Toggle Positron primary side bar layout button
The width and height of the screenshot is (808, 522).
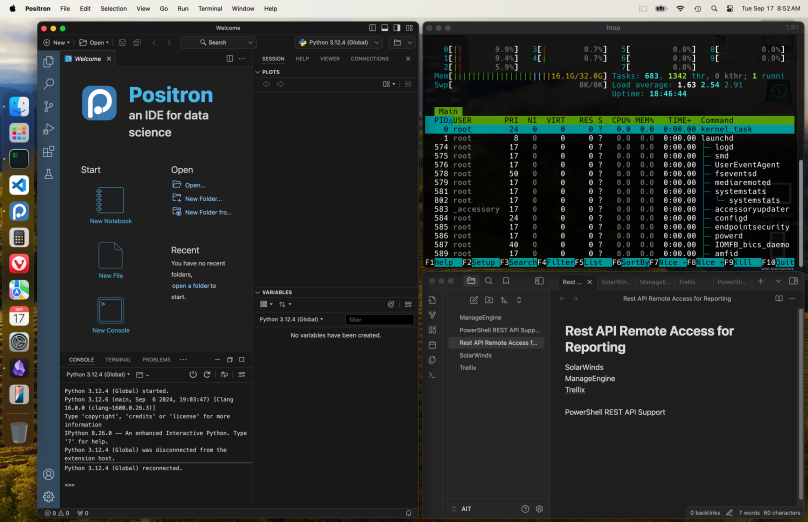click(x=372, y=28)
